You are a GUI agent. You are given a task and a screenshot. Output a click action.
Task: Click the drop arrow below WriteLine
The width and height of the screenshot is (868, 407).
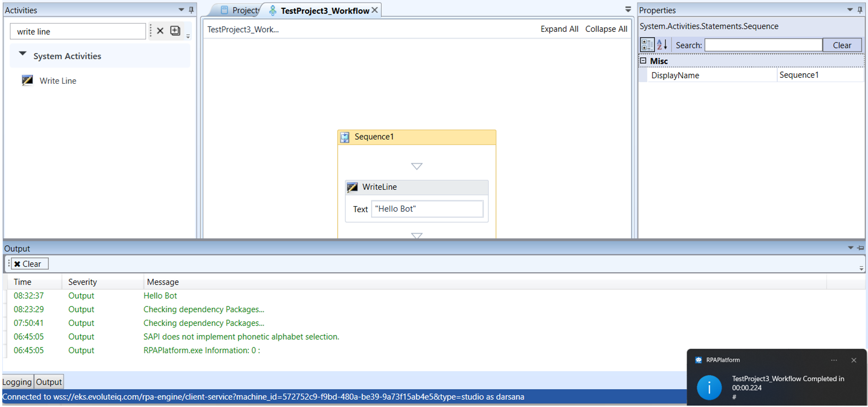416,235
